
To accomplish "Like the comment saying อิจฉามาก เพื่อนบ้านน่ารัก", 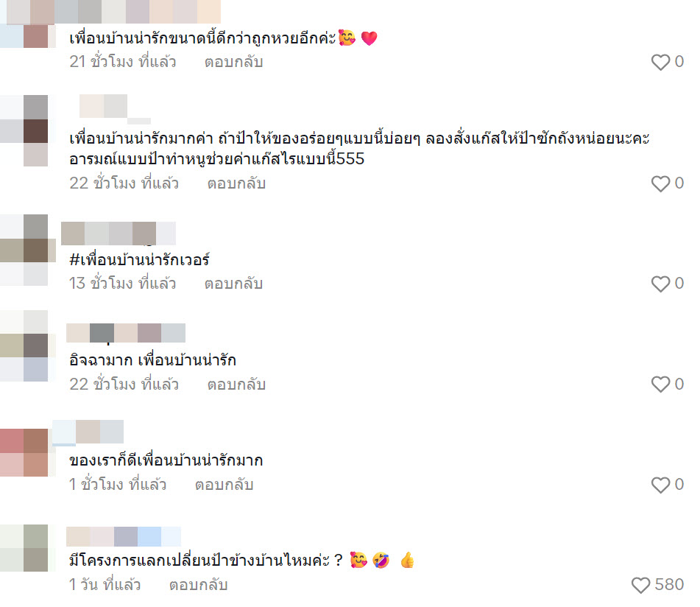I will pos(660,384).
